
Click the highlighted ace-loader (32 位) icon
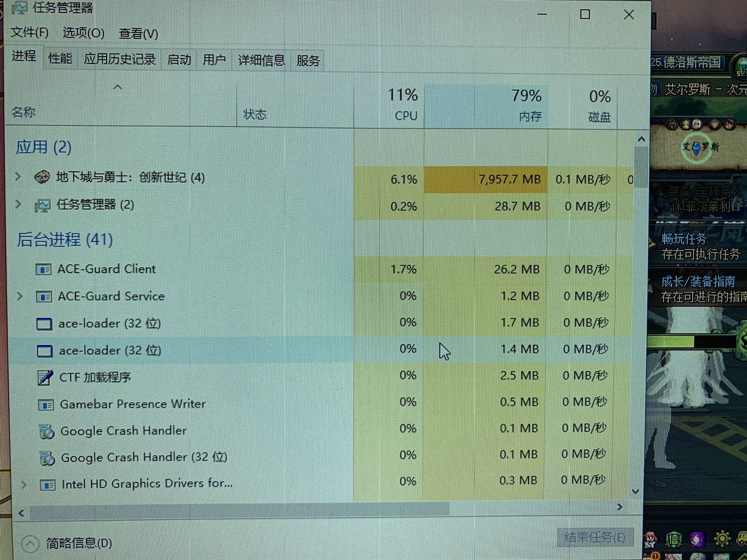coord(45,350)
